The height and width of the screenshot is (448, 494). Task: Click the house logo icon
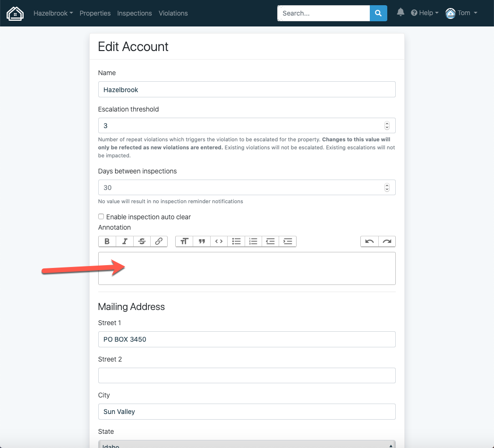[15, 14]
